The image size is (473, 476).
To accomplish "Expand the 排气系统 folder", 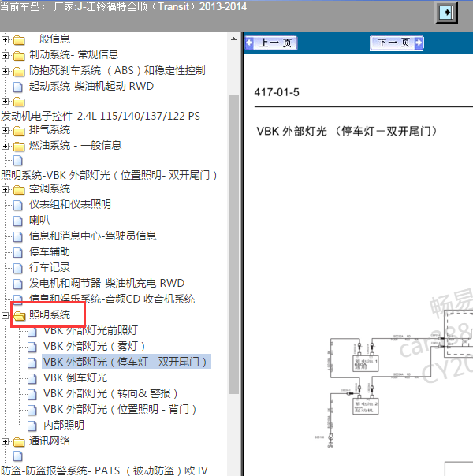I will point(5,131).
